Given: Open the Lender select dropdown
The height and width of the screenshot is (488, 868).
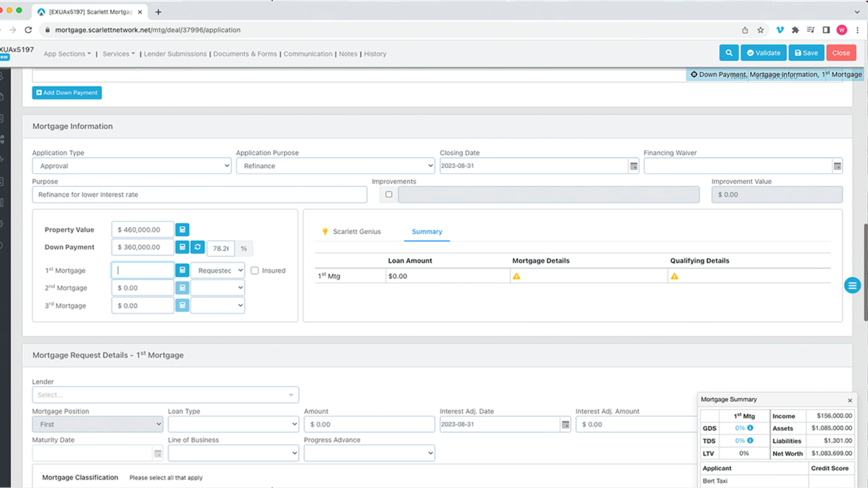Looking at the screenshot, I should 165,395.
